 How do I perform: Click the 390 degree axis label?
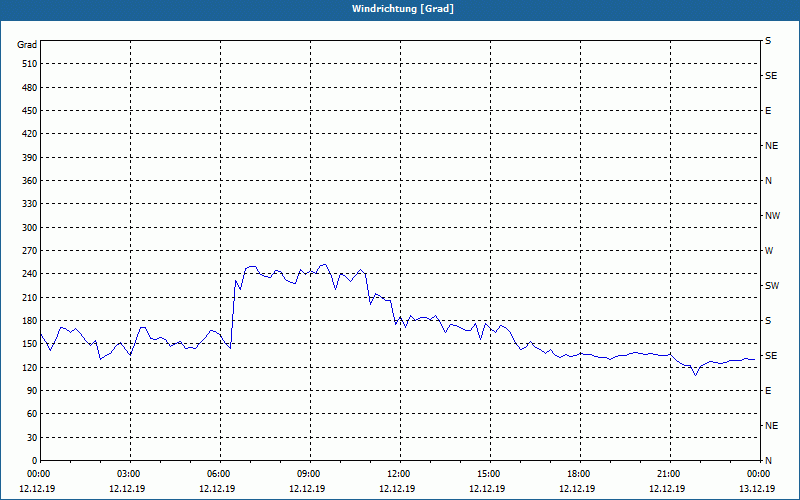point(30,158)
